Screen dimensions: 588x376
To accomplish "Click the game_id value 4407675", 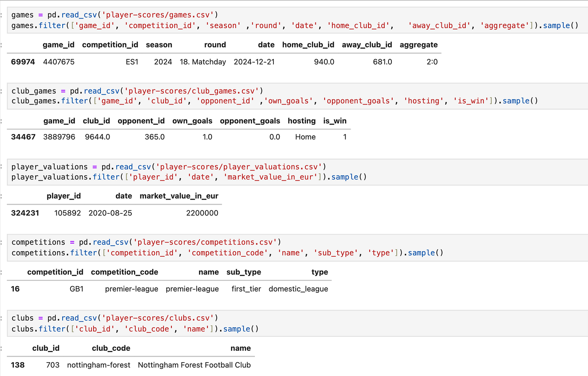I will (59, 62).
